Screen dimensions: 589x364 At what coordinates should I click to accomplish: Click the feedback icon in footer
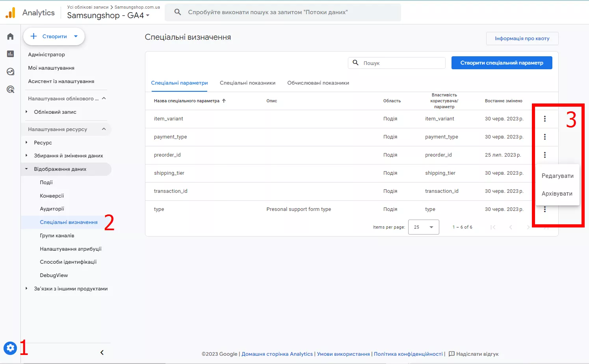pyautogui.click(x=452, y=354)
